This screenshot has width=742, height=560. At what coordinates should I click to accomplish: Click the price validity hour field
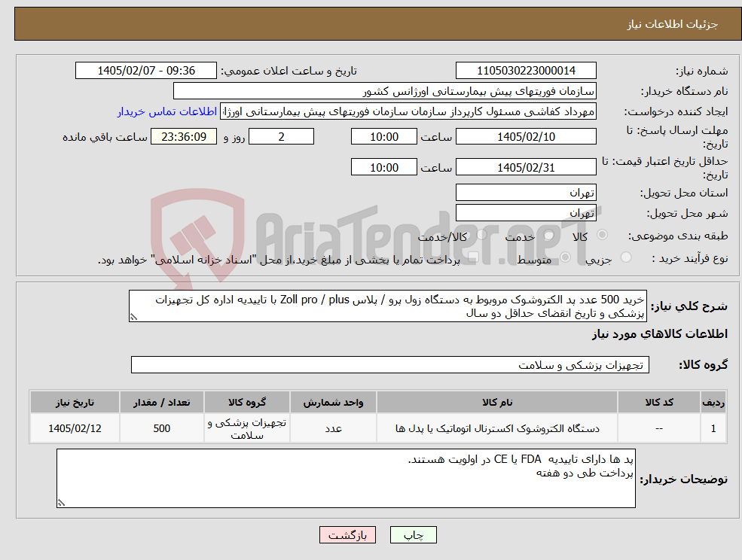coord(383,167)
